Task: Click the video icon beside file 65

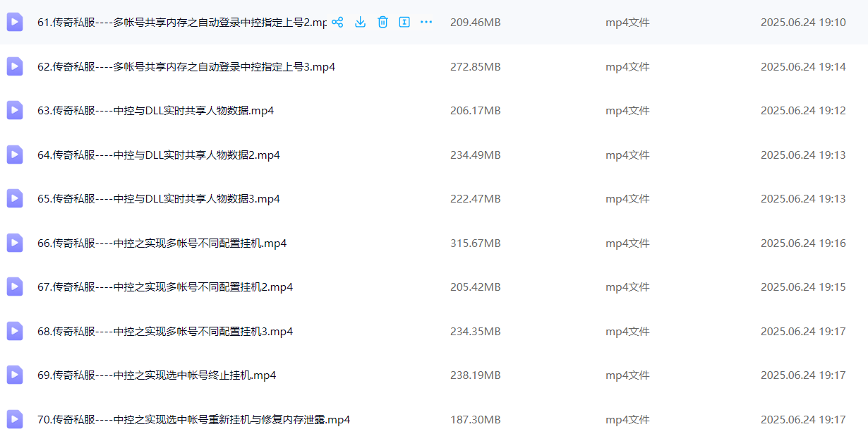Action: (x=15, y=198)
